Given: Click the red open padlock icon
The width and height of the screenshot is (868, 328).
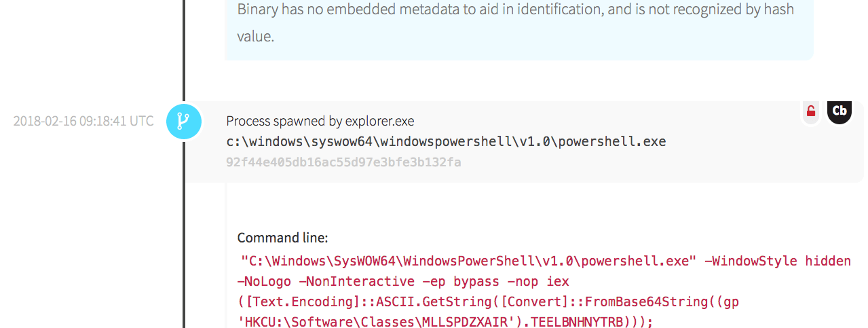Looking at the screenshot, I should click(x=810, y=111).
